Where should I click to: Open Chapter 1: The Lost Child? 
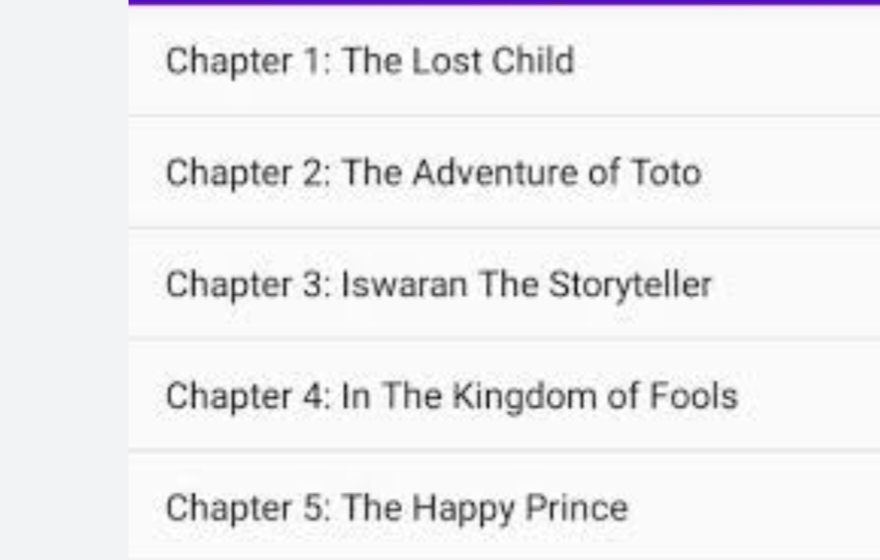click(504, 61)
